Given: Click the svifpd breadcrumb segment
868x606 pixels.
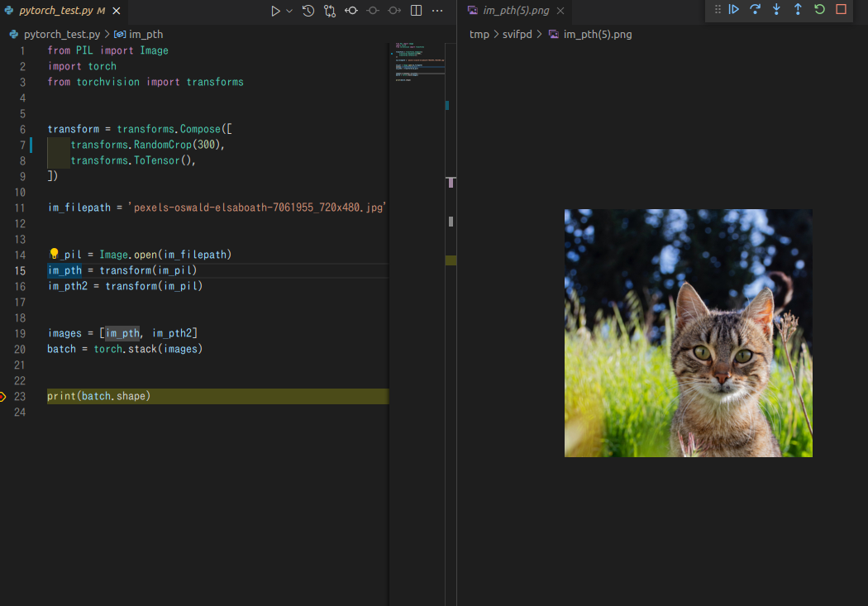Looking at the screenshot, I should [x=517, y=35].
